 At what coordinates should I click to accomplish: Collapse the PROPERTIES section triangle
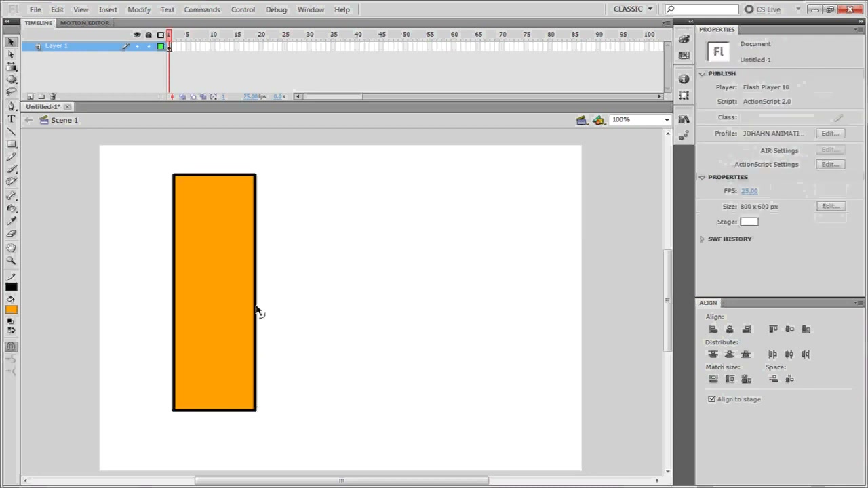pyautogui.click(x=703, y=177)
